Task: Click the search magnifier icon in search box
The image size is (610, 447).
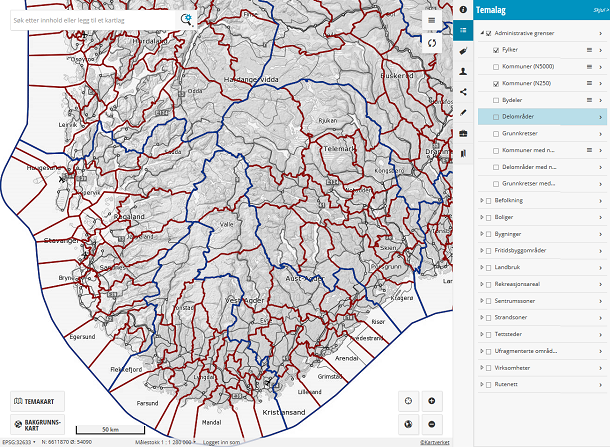Action: (x=186, y=19)
